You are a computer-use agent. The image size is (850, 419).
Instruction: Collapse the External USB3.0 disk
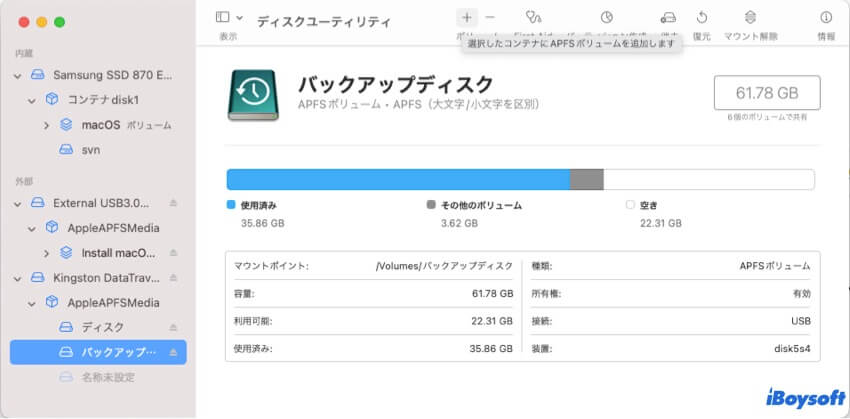pos(18,203)
